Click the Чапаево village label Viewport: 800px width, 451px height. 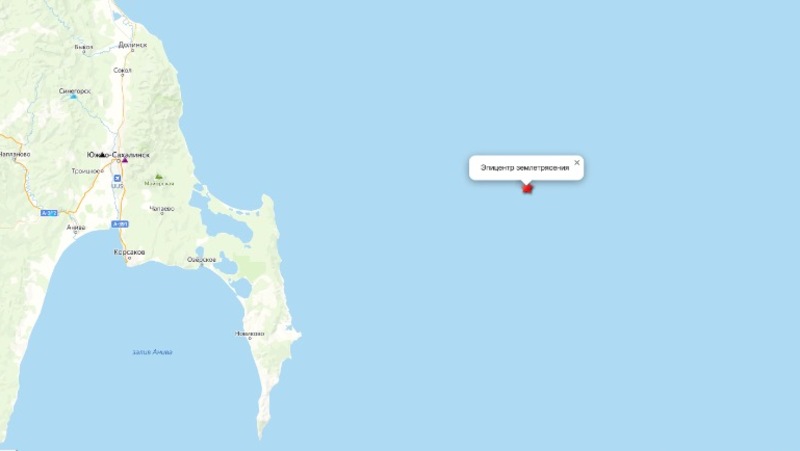162,209
